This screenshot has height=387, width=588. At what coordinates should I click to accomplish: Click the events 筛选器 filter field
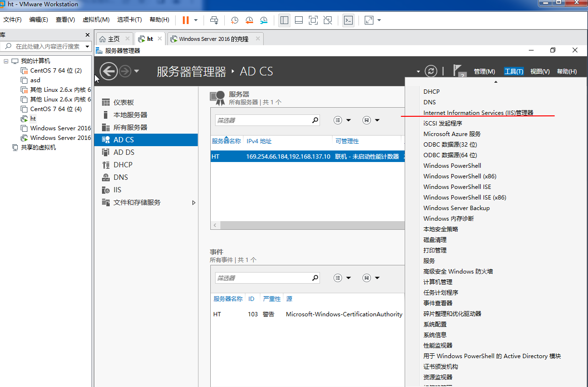(x=263, y=278)
